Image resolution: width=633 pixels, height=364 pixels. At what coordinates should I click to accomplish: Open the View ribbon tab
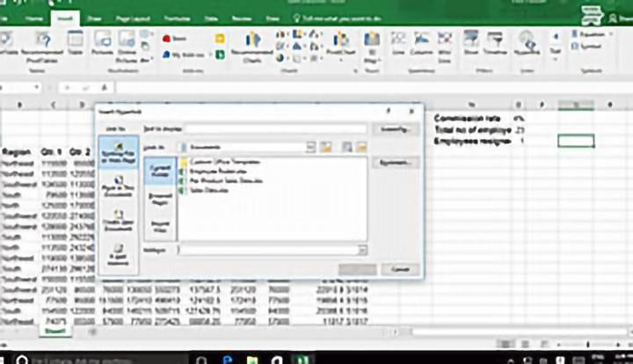[273, 18]
